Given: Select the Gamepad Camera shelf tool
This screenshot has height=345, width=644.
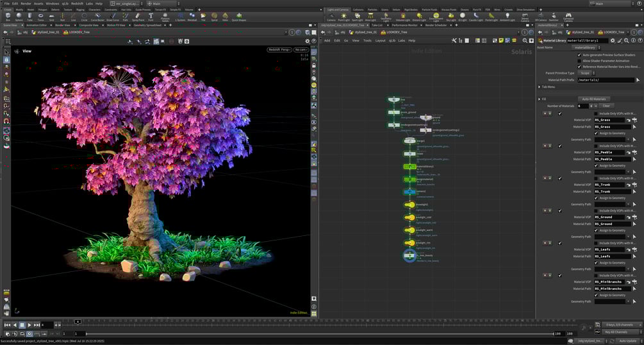Looking at the screenshot, I should pyautogui.click(x=568, y=17).
